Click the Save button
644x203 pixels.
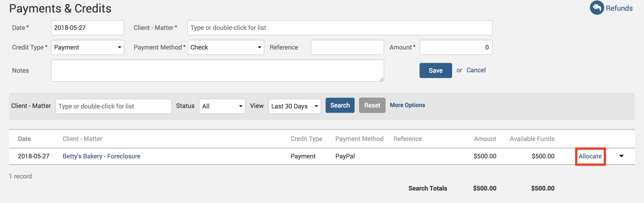point(435,71)
